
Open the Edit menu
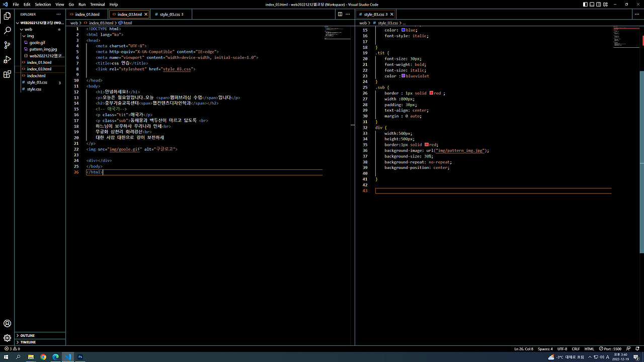point(27,5)
